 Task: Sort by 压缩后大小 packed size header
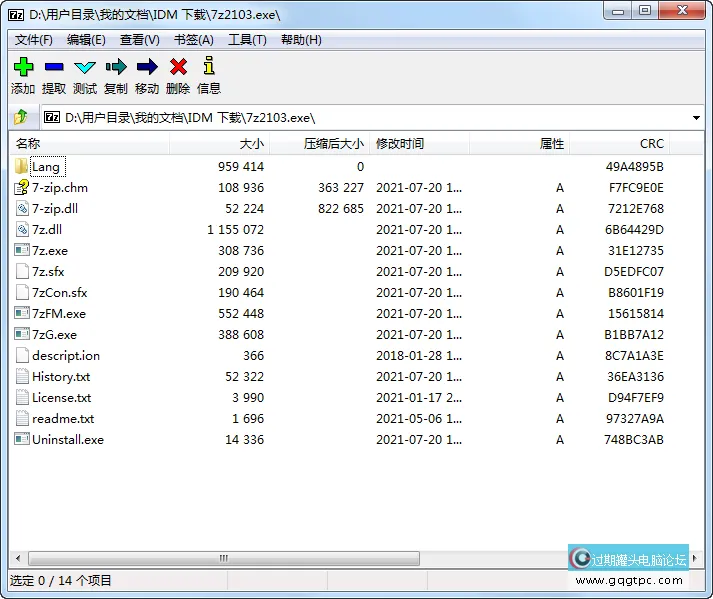pos(320,144)
